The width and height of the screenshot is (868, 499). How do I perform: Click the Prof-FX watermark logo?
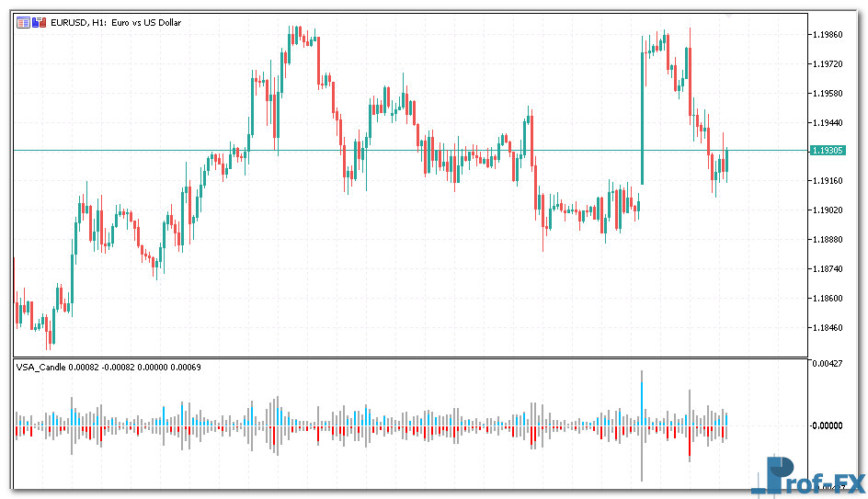[807, 476]
